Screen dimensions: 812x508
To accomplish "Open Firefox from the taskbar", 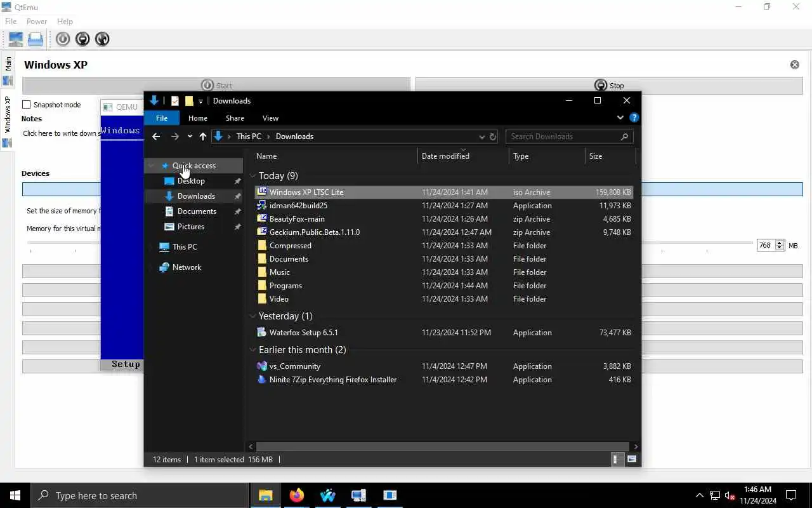I will pos(296,495).
